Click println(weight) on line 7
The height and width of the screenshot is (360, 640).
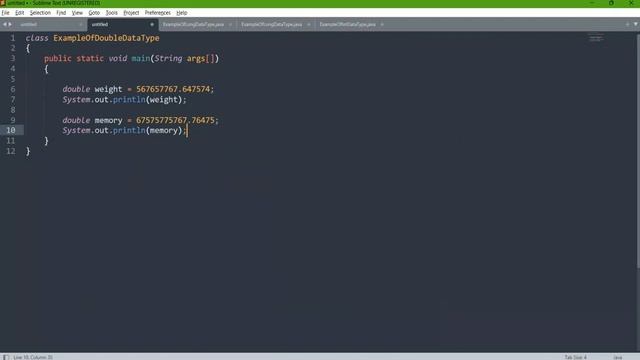point(149,100)
